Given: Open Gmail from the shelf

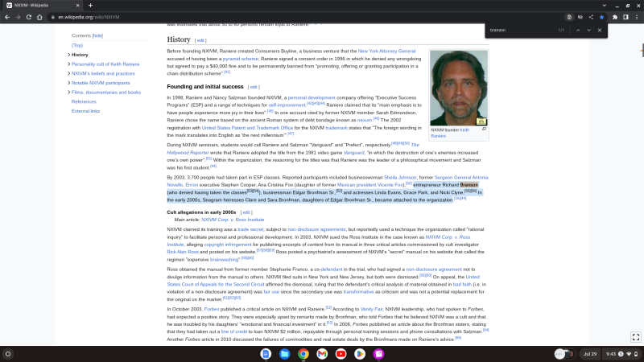Looking at the screenshot, I should coord(322,354).
